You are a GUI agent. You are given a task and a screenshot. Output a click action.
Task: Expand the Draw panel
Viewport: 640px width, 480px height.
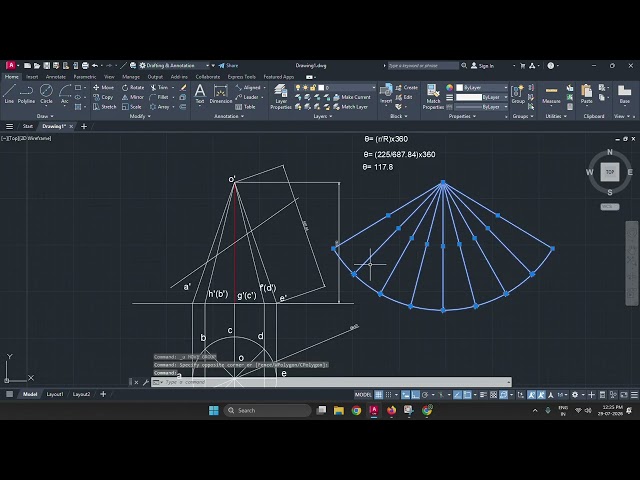(45, 116)
